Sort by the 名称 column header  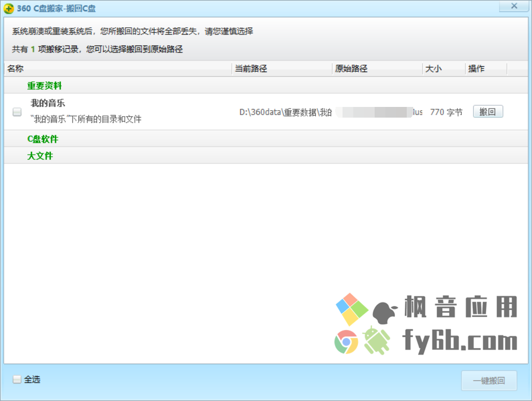pyautogui.click(x=118, y=68)
